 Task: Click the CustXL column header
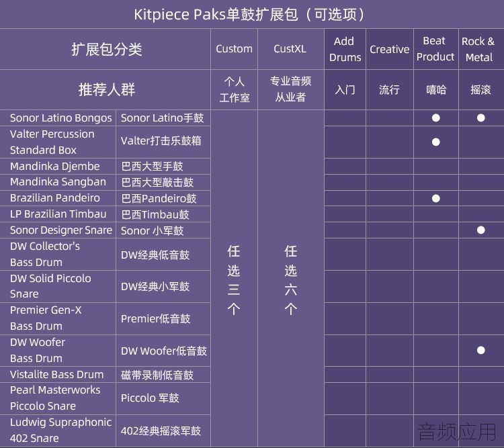click(x=290, y=49)
